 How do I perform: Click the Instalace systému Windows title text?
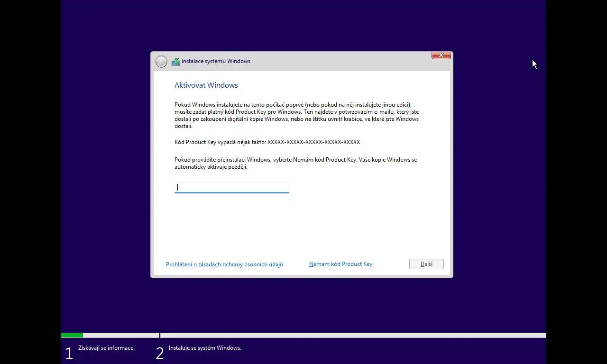point(216,61)
